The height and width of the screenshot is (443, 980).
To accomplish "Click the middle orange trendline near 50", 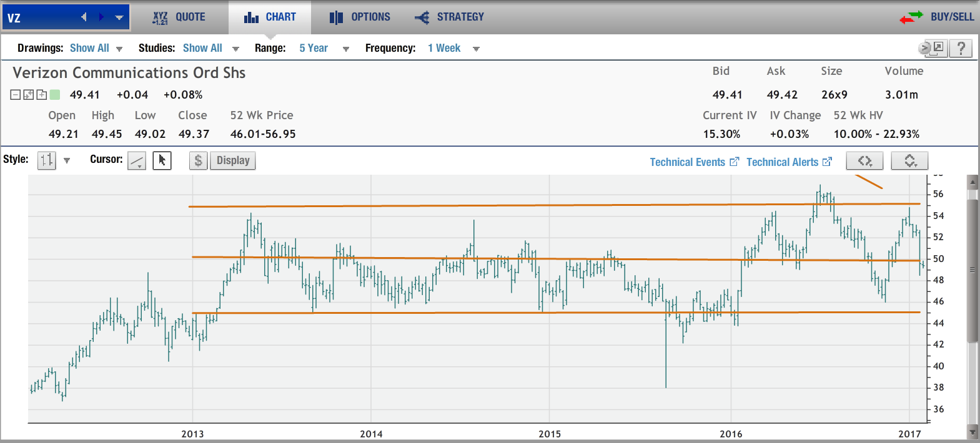I will pos(556,259).
